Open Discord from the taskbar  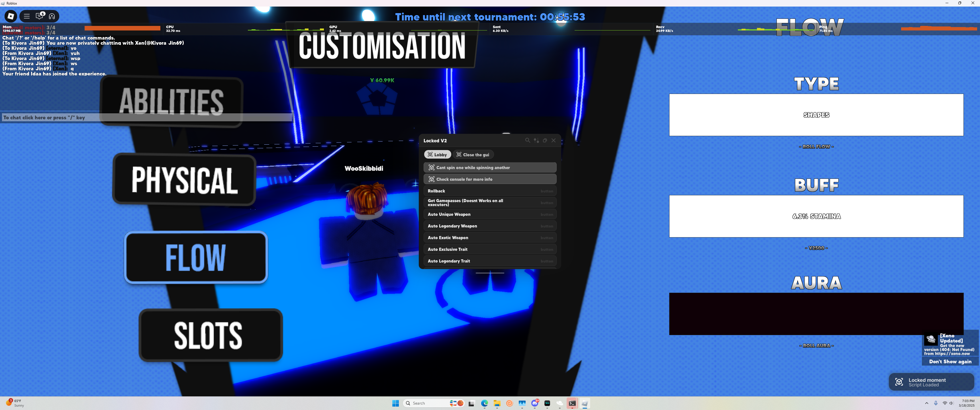click(535, 403)
